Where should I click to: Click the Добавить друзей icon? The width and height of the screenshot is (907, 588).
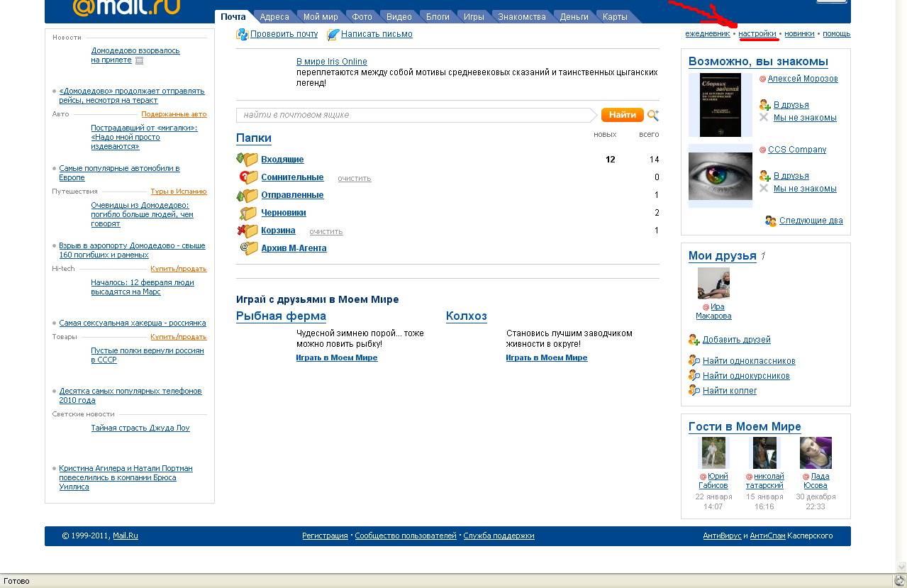point(694,340)
